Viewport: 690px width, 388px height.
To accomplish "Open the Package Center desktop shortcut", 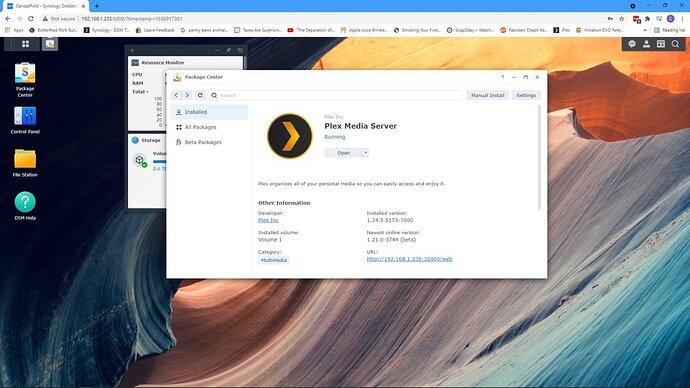I will point(25,80).
